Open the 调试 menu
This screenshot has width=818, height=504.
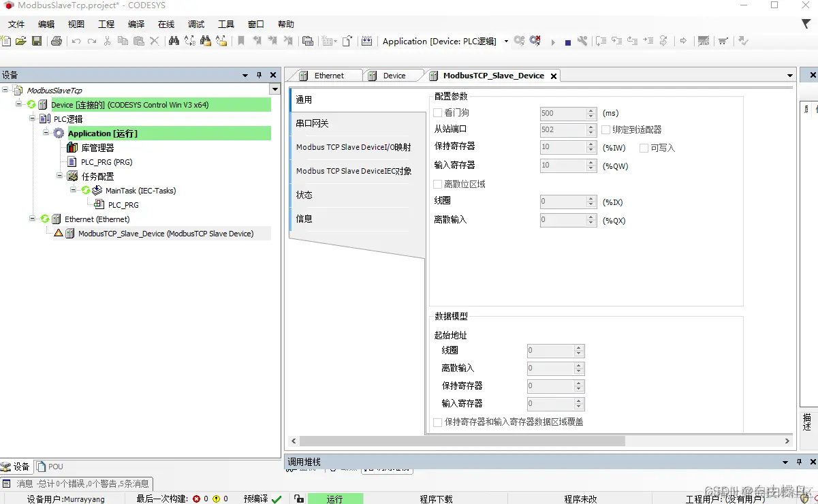coord(196,24)
